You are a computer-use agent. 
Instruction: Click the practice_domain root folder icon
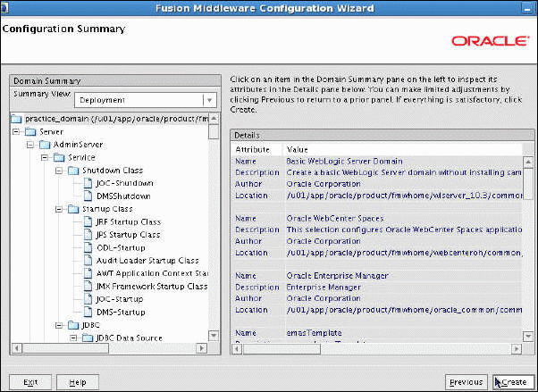click(x=16, y=119)
